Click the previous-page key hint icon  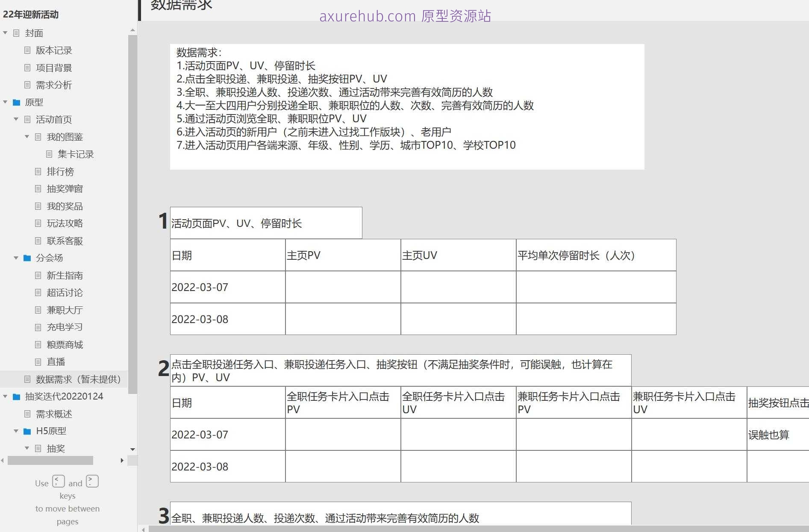[59, 481]
